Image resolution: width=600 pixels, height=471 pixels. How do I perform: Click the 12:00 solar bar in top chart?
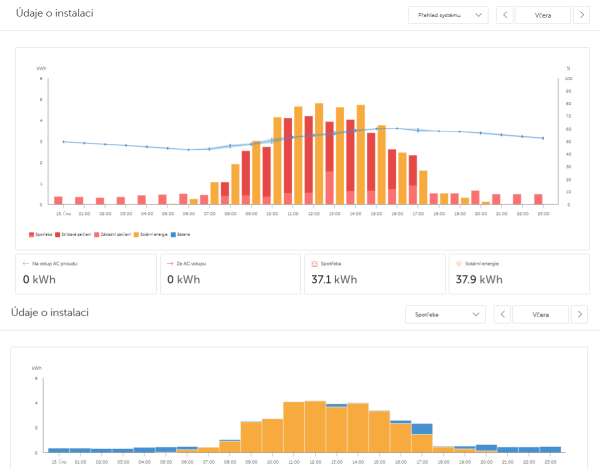[x=319, y=154]
